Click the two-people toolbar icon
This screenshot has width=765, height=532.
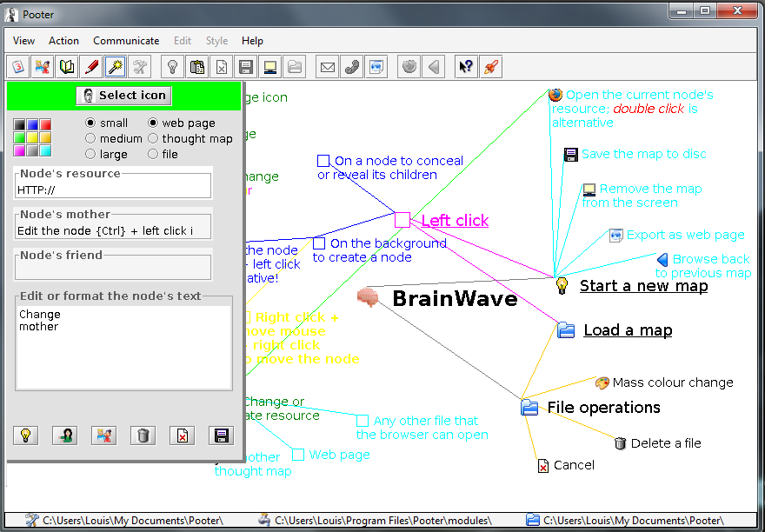click(42, 67)
